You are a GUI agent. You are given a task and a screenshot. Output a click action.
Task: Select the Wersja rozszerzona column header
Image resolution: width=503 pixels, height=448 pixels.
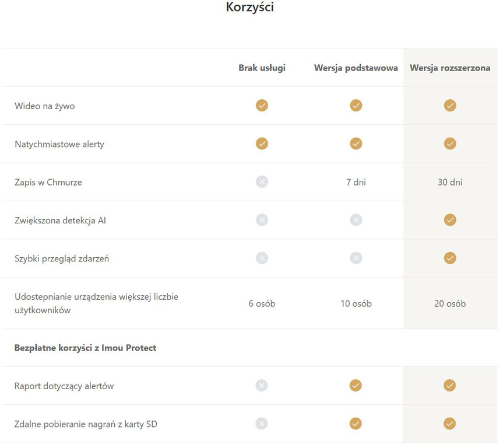pyautogui.click(x=451, y=68)
